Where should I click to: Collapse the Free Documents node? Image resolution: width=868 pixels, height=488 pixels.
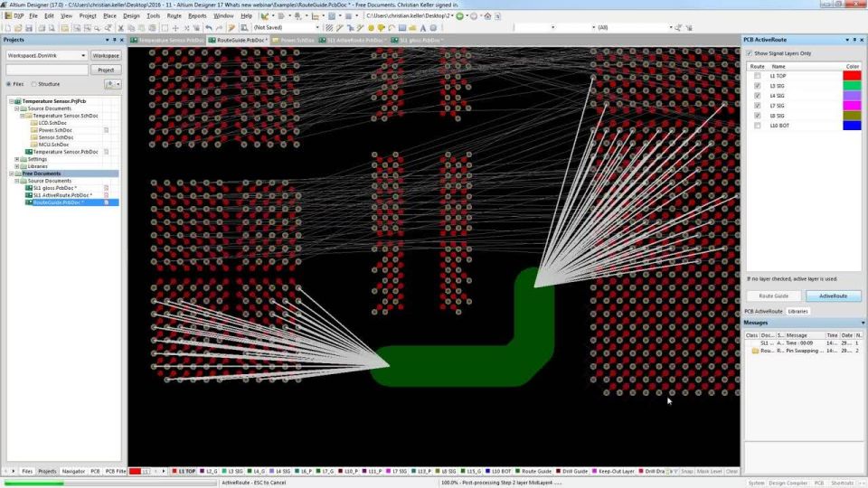[11, 174]
